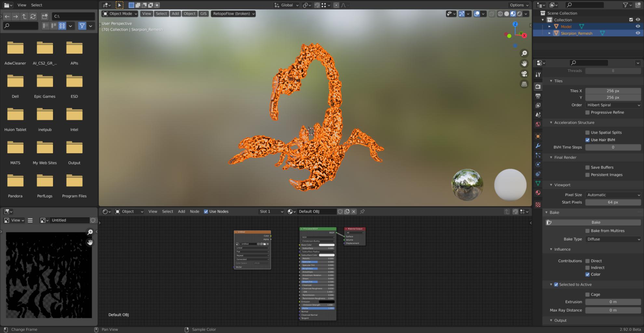This screenshot has width=644, height=333.
Task: Activate Solid viewport shading
Action: click(x=507, y=14)
